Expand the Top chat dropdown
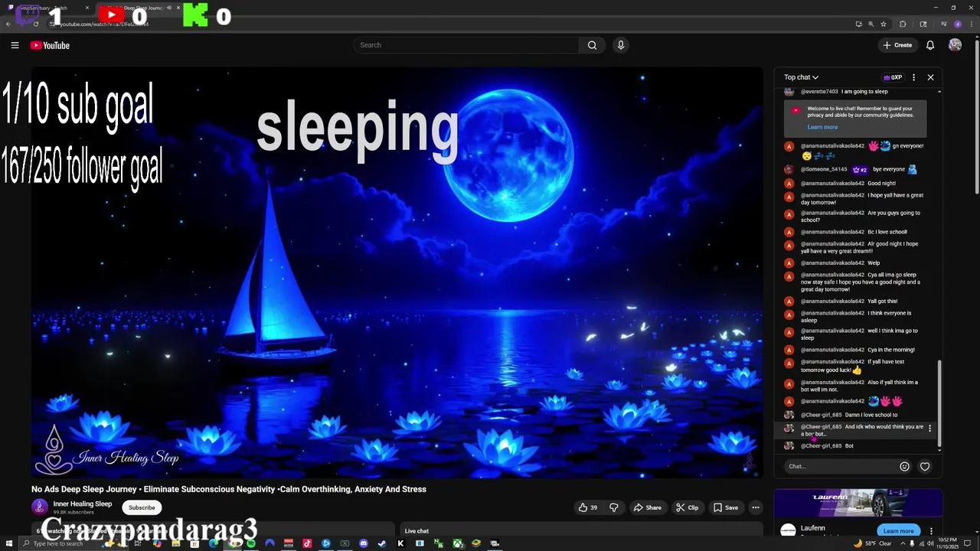The height and width of the screenshot is (551, 980). click(801, 77)
